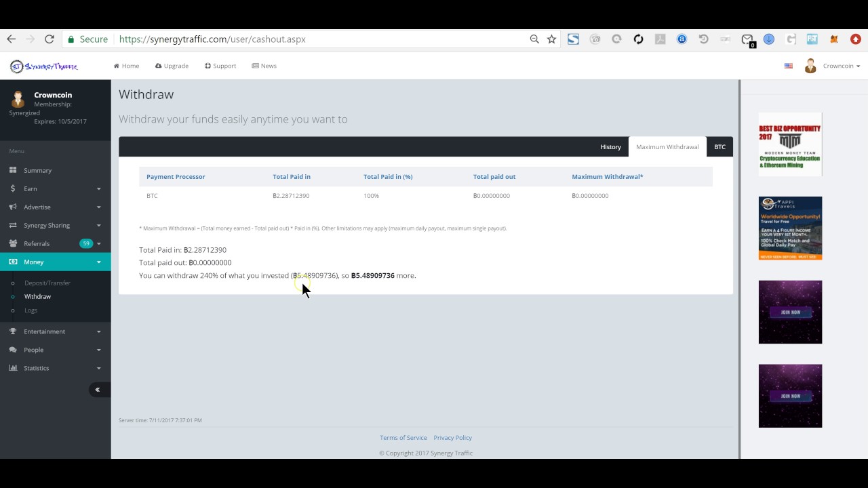Click the BTC payment processor cell
Image resolution: width=868 pixels, height=488 pixels.
coord(152,196)
